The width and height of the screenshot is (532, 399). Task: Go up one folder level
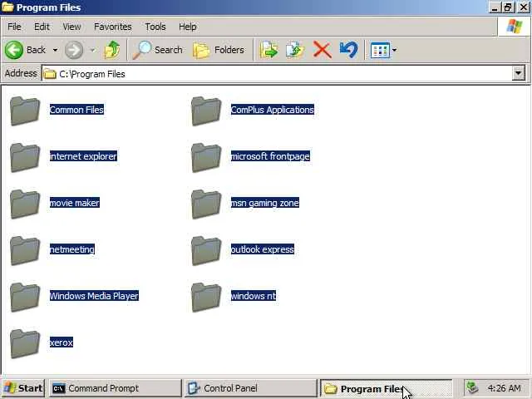coord(112,50)
